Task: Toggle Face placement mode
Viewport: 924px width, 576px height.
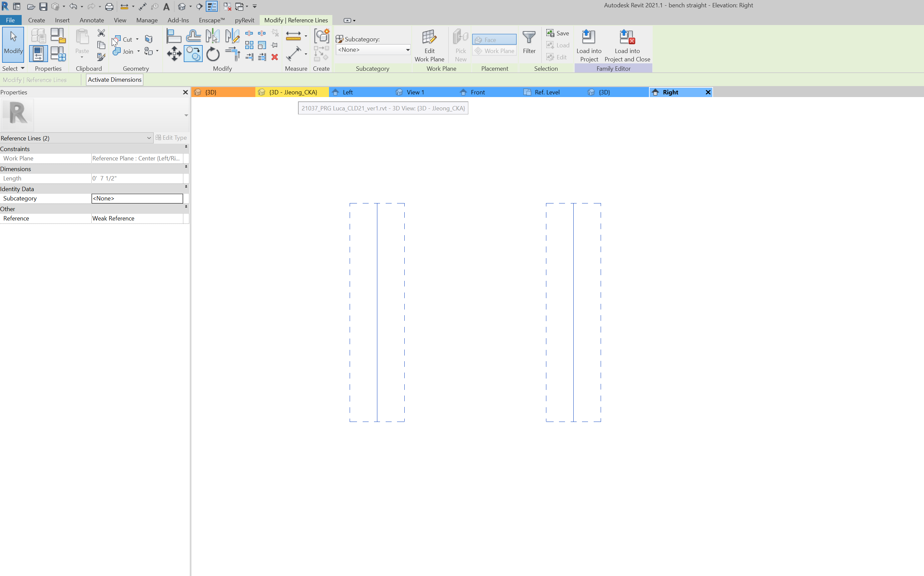Action: [x=494, y=40]
